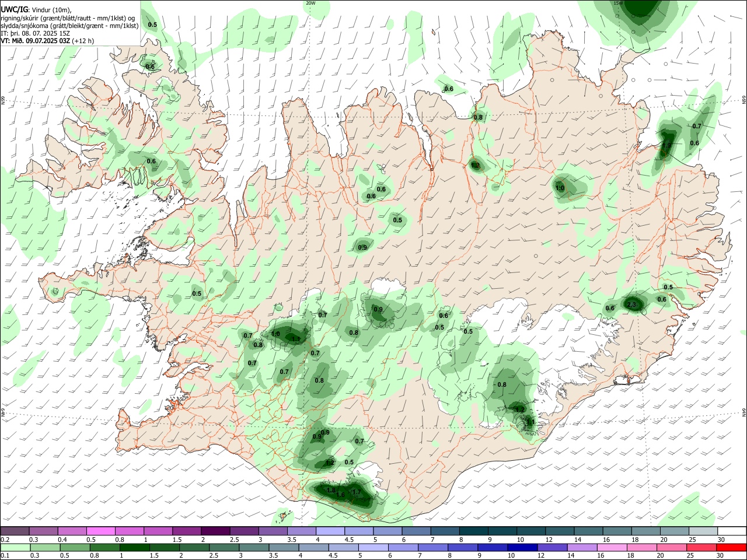The image size is (747, 560).
Task: Click the "0.2" label in the upper legend
Action: click(x=5, y=540)
